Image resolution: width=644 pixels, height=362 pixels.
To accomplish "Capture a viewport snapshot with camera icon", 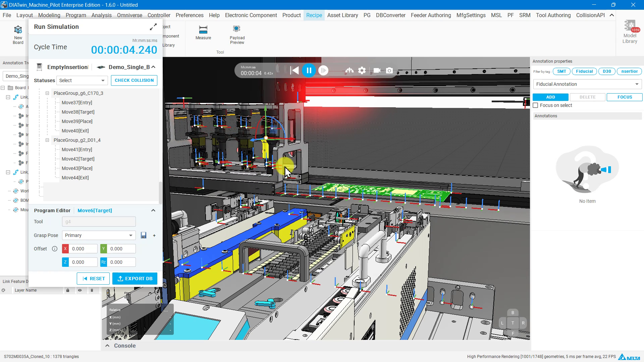I will [389, 71].
